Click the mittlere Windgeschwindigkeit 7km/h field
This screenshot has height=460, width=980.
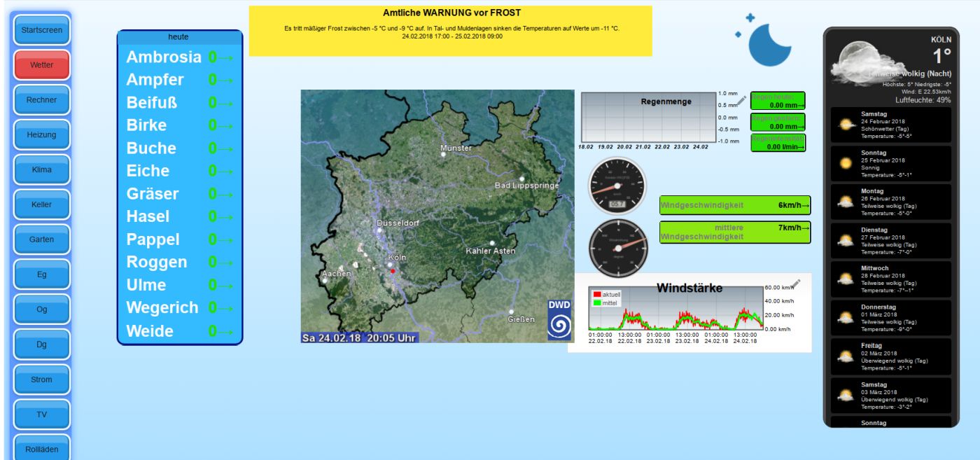click(x=735, y=232)
